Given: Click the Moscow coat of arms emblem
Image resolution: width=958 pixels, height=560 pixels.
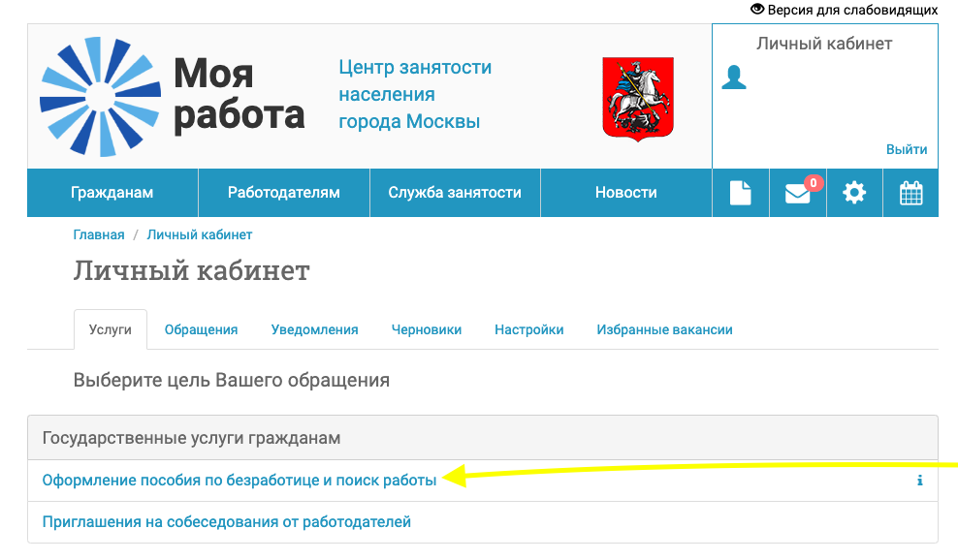Looking at the screenshot, I should coord(638,99).
